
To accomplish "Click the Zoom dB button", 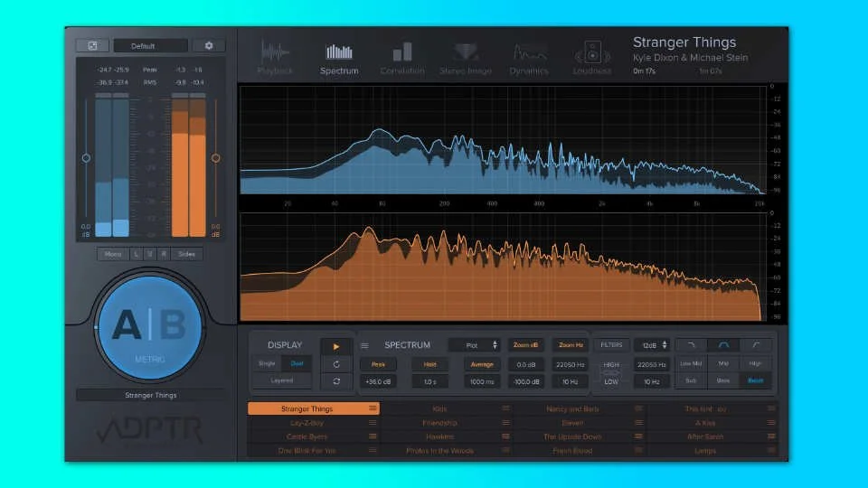I will click(526, 345).
